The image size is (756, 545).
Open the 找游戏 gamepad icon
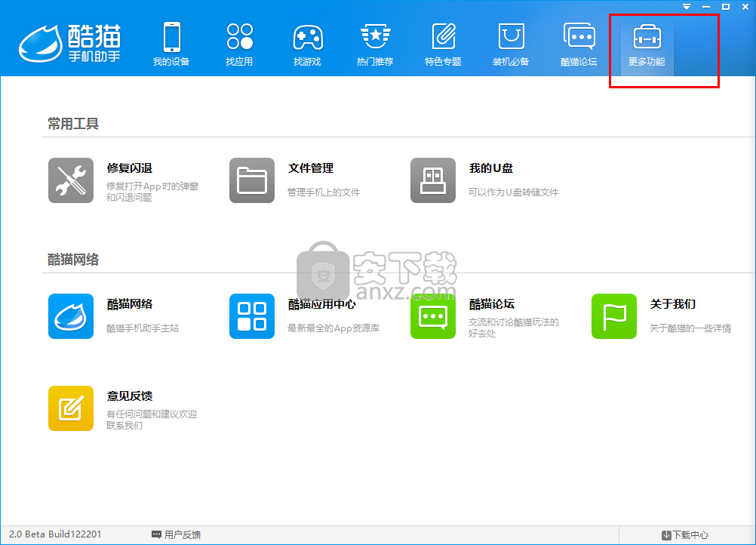308,37
